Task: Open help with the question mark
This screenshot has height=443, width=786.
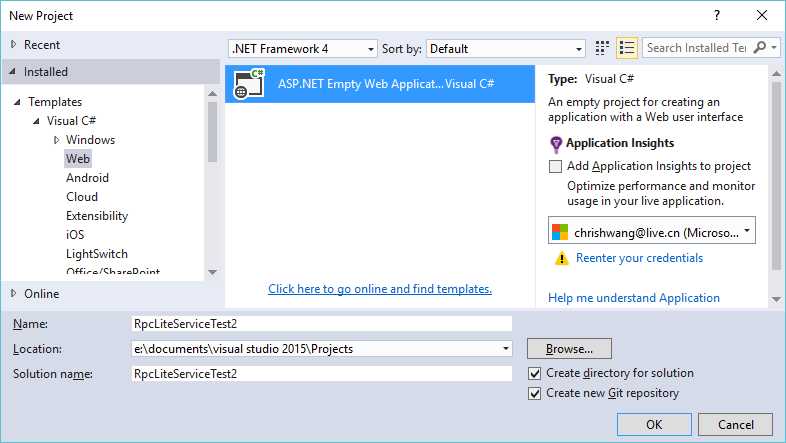Action: point(717,16)
